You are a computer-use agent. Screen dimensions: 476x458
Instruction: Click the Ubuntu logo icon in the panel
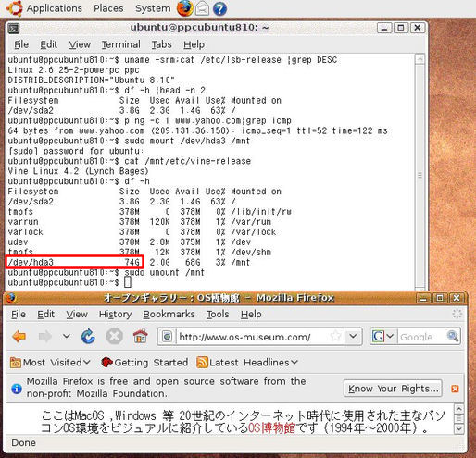click(x=15, y=8)
